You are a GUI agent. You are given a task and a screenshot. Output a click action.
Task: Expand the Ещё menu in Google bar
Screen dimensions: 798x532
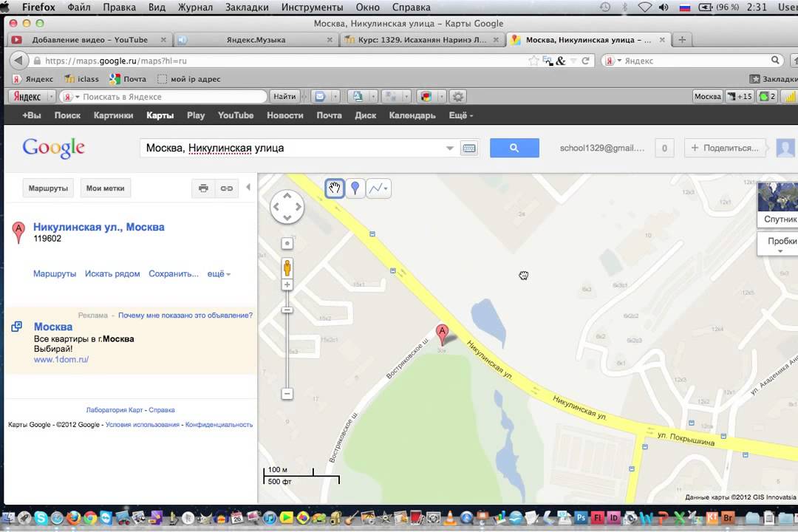click(x=460, y=115)
